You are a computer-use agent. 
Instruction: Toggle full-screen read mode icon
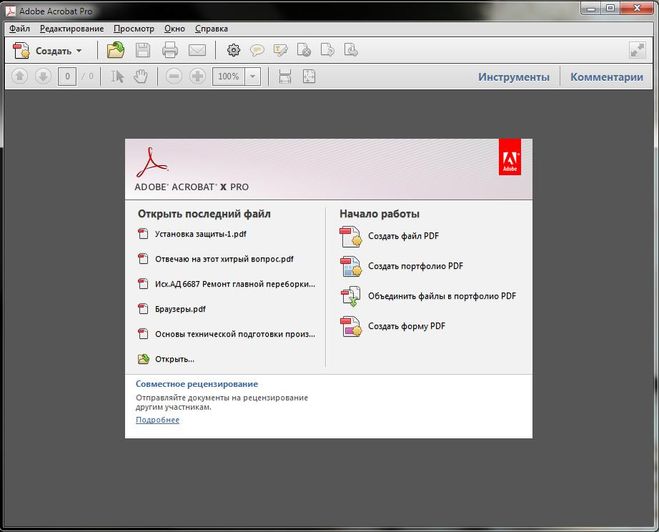[x=636, y=50]
